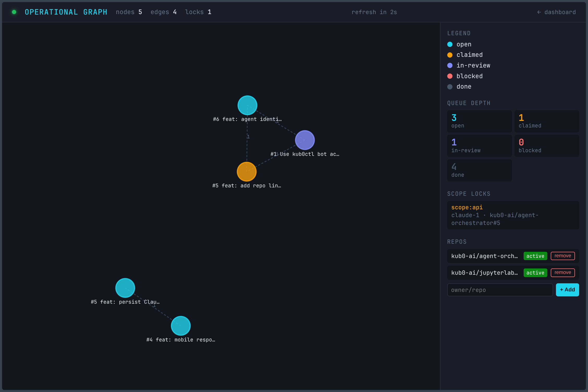
Task: Select the #5 persist Claude node circle
Action: [x=125, y=288]
